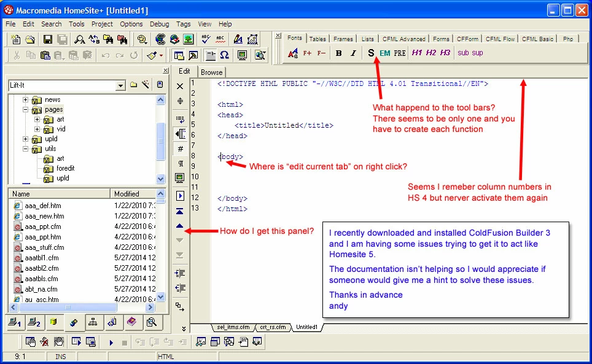The height and width of the screenshot is (364, 592).
Task: Click the unindent icon in editor gutter
Action: pyautogui.click(x=180, y=288)
